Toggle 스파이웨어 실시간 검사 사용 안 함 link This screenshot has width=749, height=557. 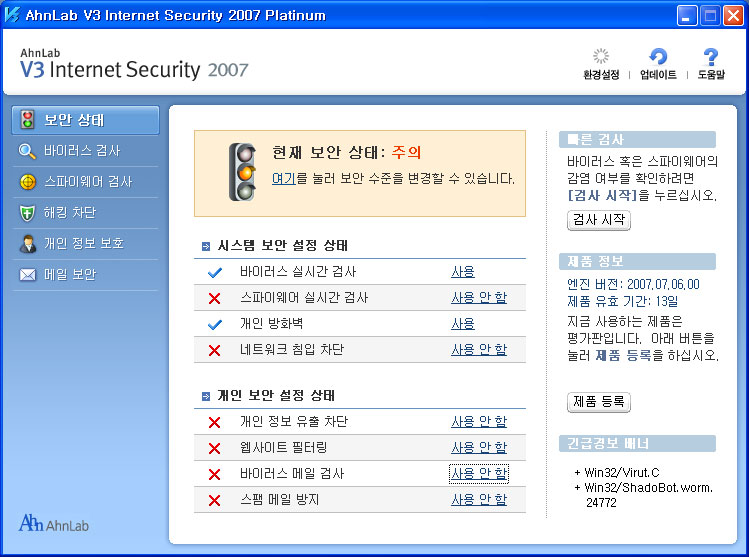pyautogui.click(x=479, y=298)
